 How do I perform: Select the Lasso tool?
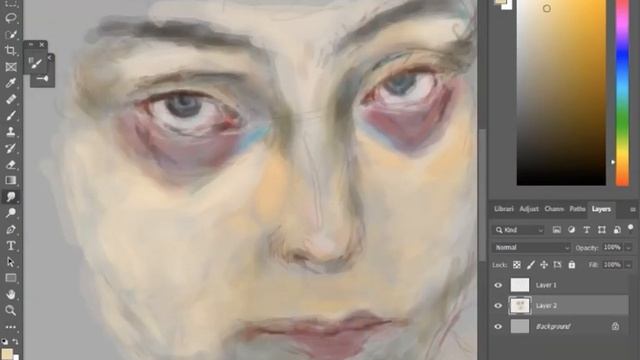(11, 18)
